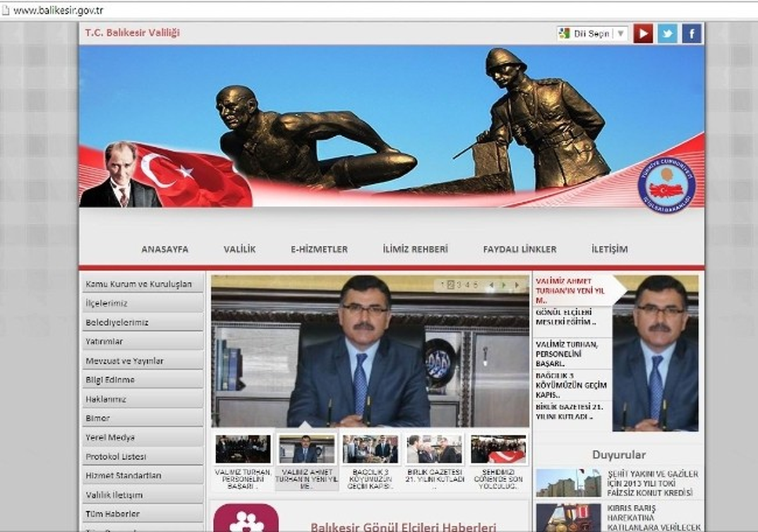Open the VALİLİK menu

click(239, 249)
